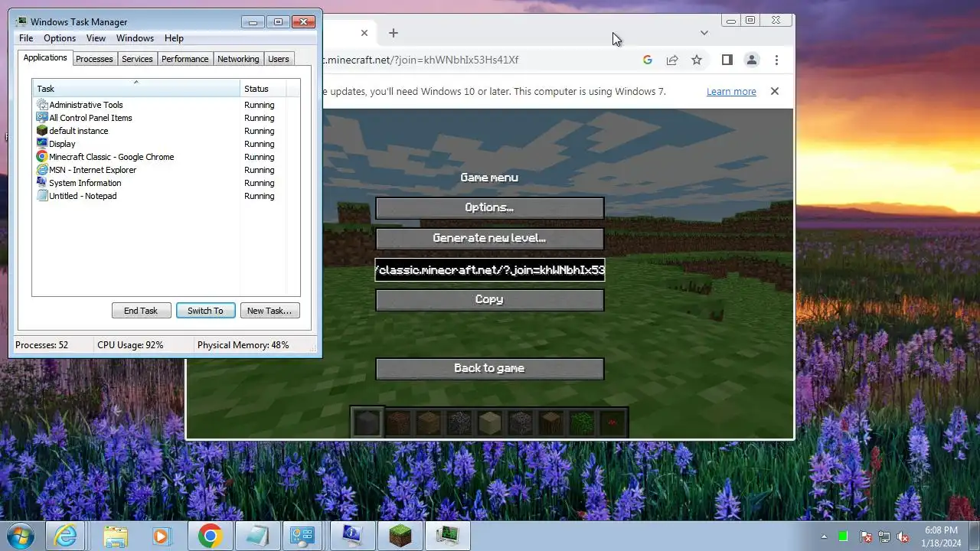This screenshot has height=551, width=980.
Task: Click the Learn more link
Action: tap(731, 91)
